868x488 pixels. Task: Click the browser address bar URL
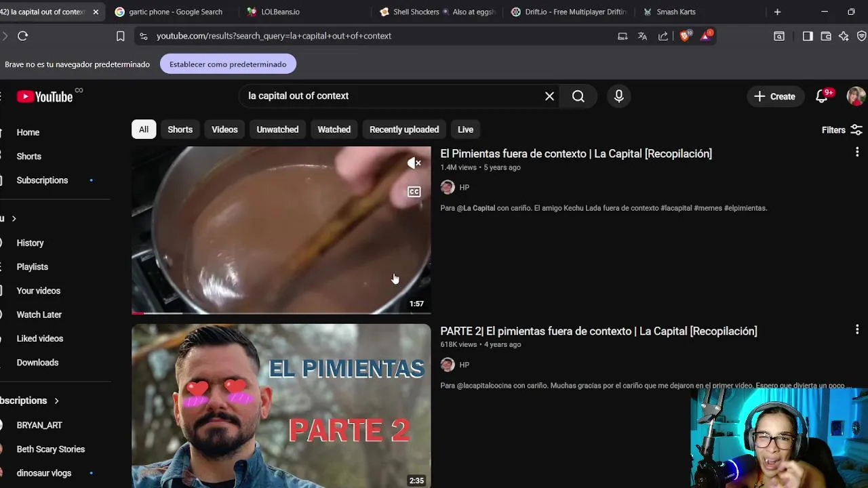coord(274,36)
